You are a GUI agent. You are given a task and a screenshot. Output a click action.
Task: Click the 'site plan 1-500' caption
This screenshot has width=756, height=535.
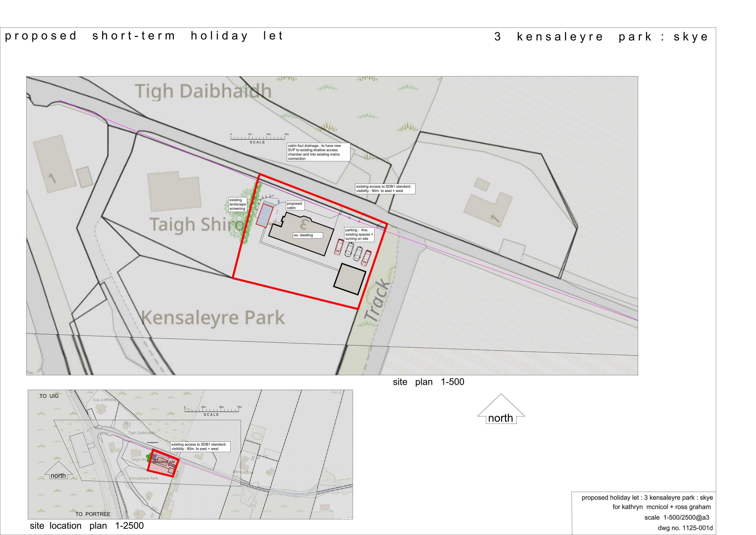(428, 382)
